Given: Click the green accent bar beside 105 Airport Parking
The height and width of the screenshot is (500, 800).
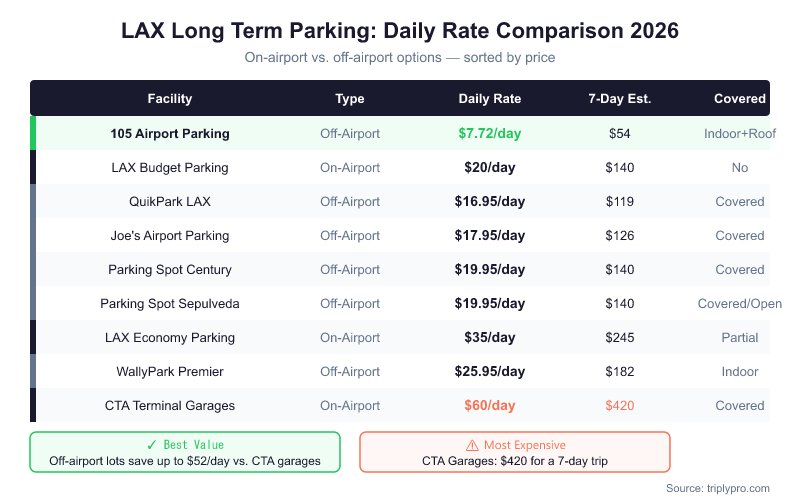Looking at the screenshot, I should (x=33, y=133).
